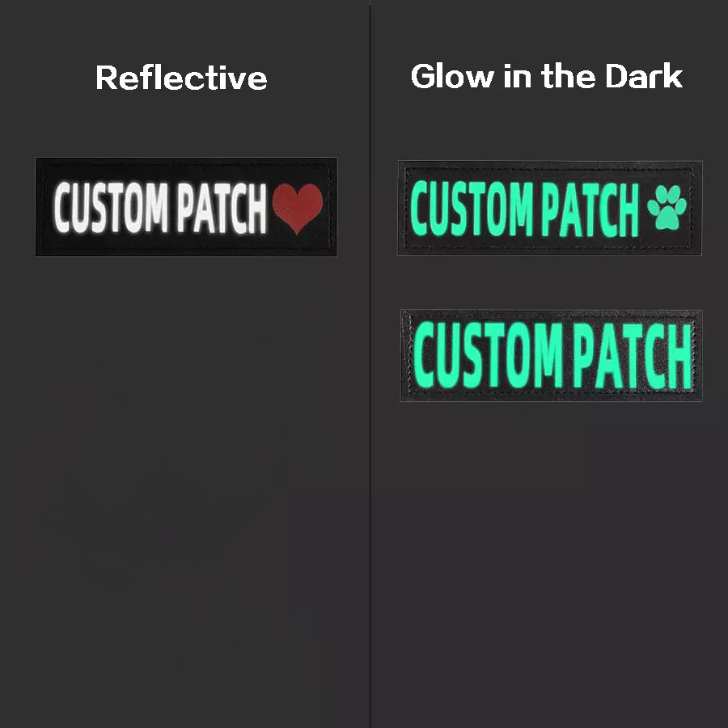Image resolution: width=728 pixels, height=728 pixels.
Task: Select the Reflective heading text
Action: (x=181, y=78)
